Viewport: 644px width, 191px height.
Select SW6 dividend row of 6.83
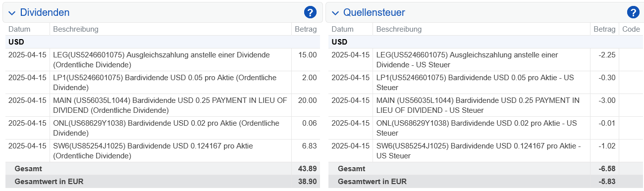coord(162,150)
